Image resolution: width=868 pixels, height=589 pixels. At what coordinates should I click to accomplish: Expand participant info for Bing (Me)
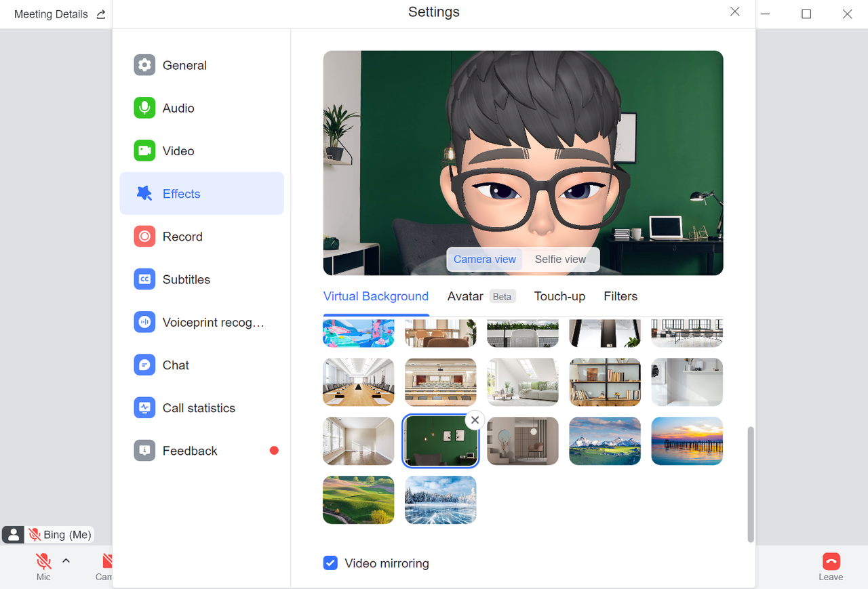click(x=13, y=534)
